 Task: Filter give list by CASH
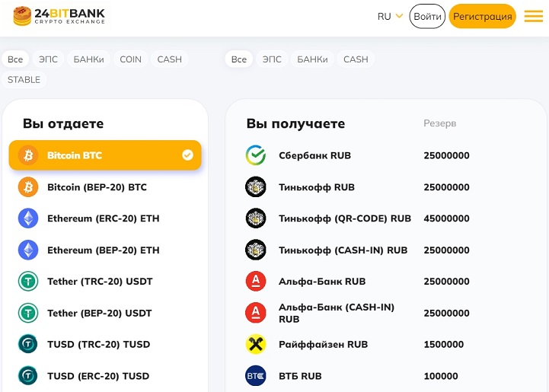click(170, 59)
